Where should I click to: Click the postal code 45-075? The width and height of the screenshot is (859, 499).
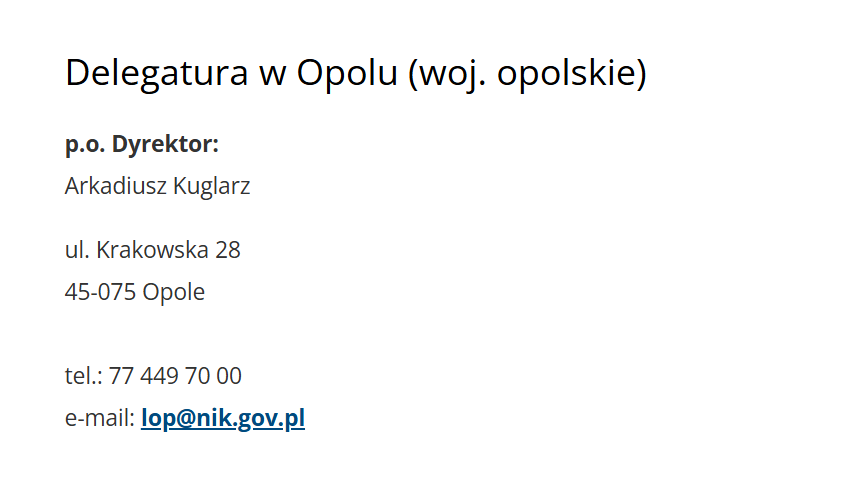click(100, 292)
